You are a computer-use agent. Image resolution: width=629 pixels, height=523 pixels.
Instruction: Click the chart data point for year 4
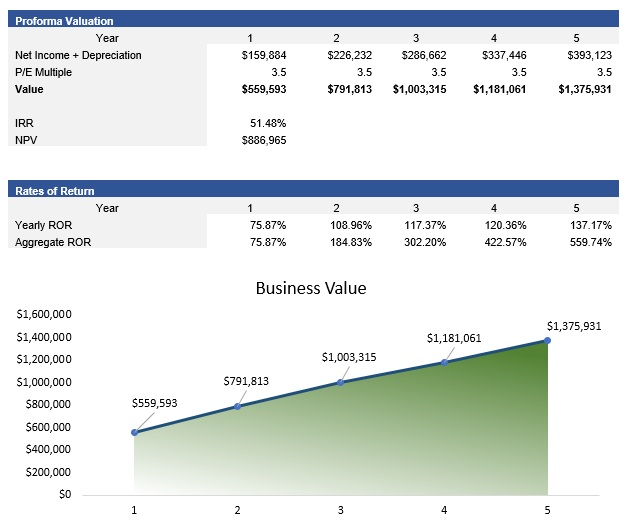pos(444,363)
